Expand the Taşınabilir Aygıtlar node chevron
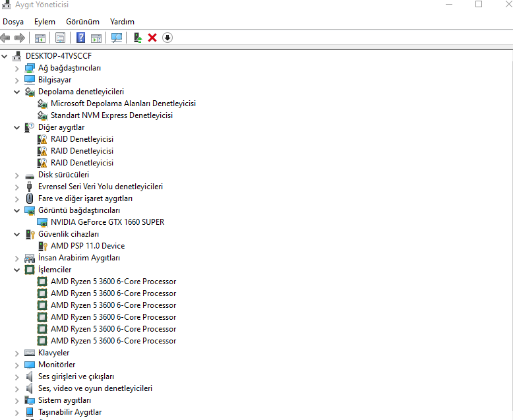 tap(16, 413)
